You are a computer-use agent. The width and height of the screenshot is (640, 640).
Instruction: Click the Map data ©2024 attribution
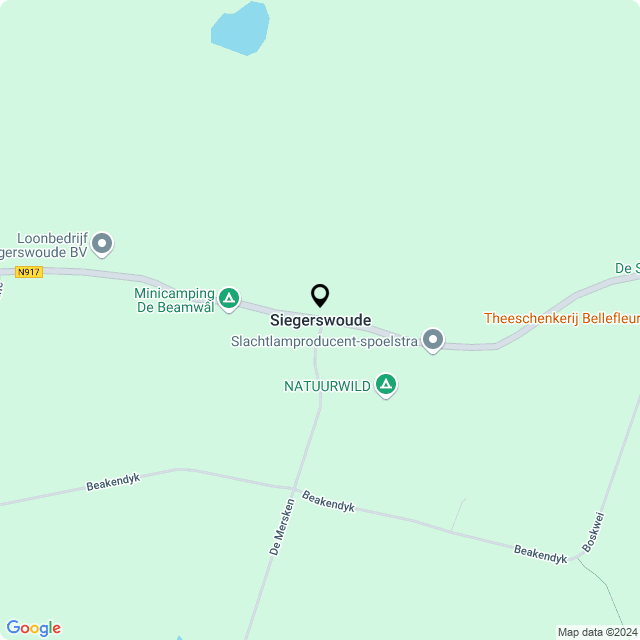[598, 632]
